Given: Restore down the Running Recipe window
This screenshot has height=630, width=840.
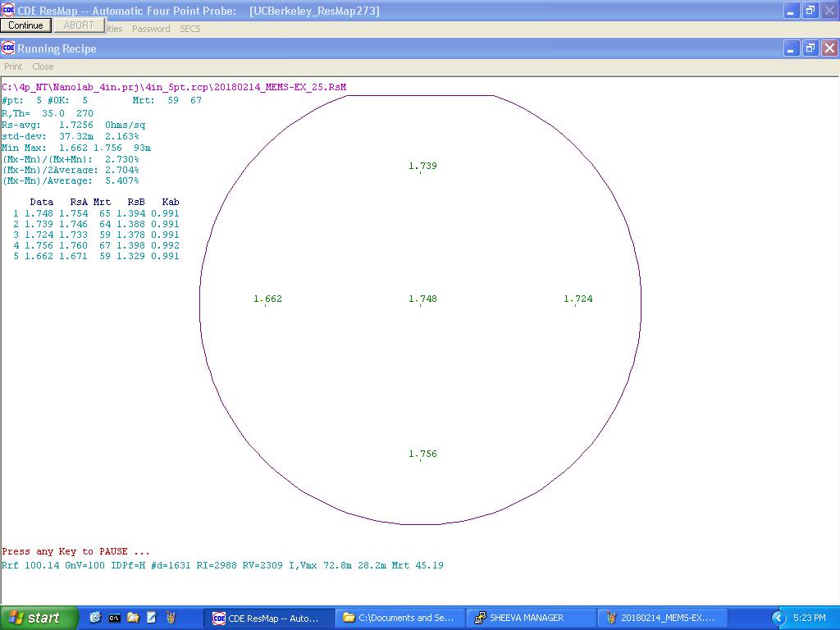Looking at the screenshot, I should [x=810, y=48].
